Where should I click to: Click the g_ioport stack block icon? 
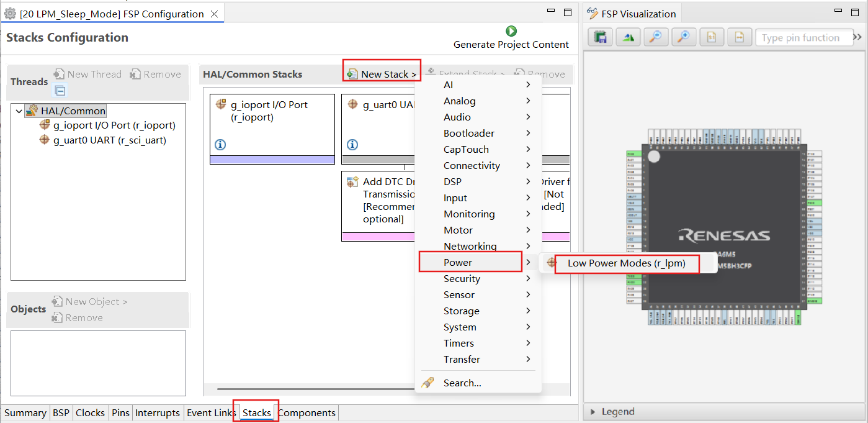(220, 104)
